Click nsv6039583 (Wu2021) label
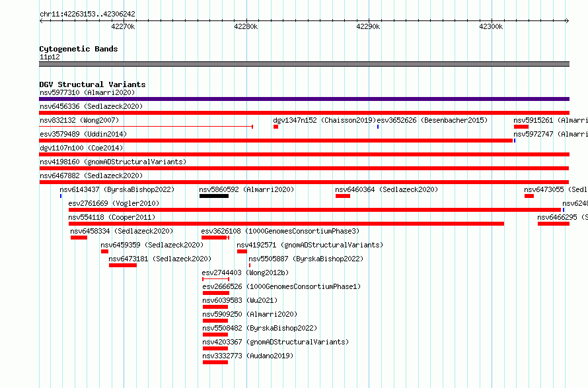588x388 pixels. [240, 300]
